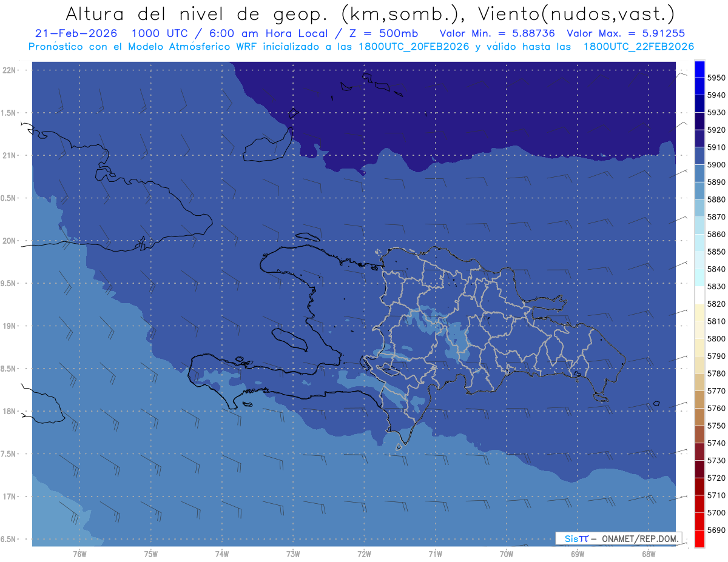Pick the bright blue swatch above 5950

(x=699, y=69)
